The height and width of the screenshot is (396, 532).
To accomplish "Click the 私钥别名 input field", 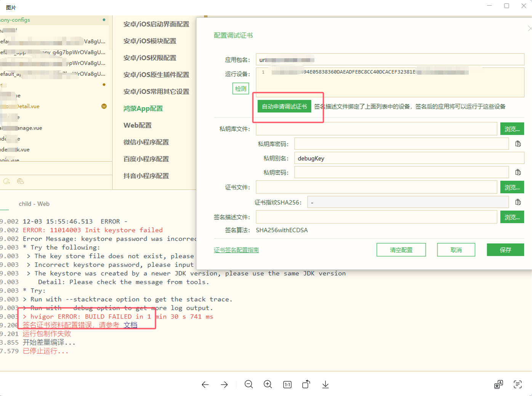I will pyautogui.click(x=409, y=158).
